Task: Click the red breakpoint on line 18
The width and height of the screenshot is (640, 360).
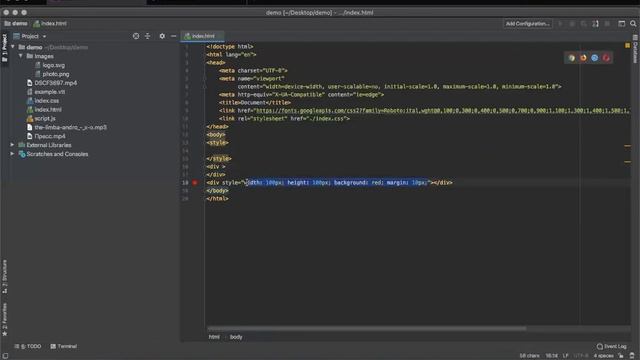Action: point(195,182)
